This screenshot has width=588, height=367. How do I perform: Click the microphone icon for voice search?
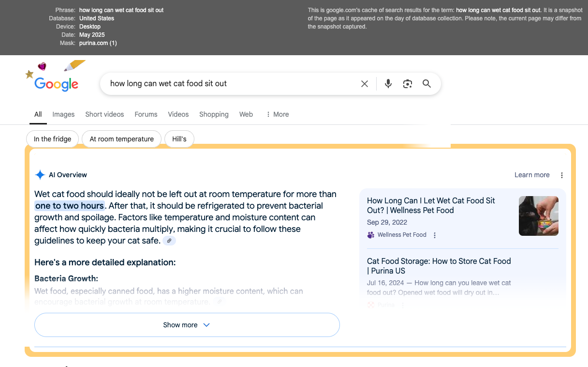pos(388,83)
